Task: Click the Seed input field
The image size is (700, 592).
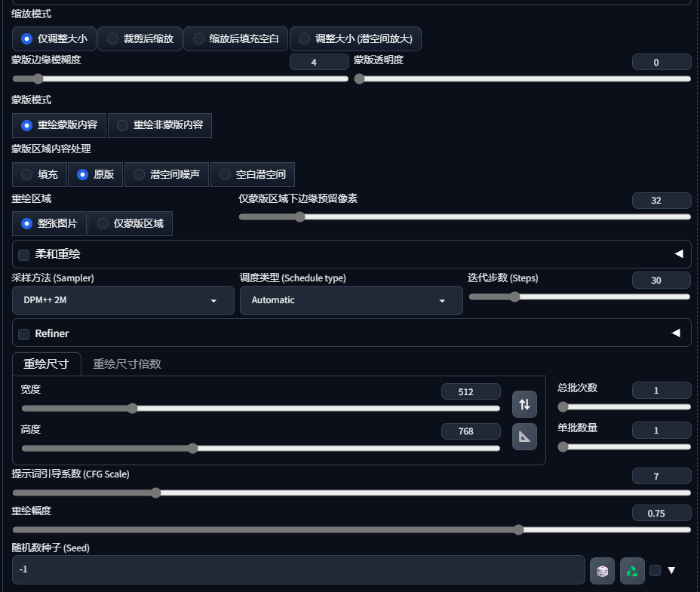Action: coord(299,569)
